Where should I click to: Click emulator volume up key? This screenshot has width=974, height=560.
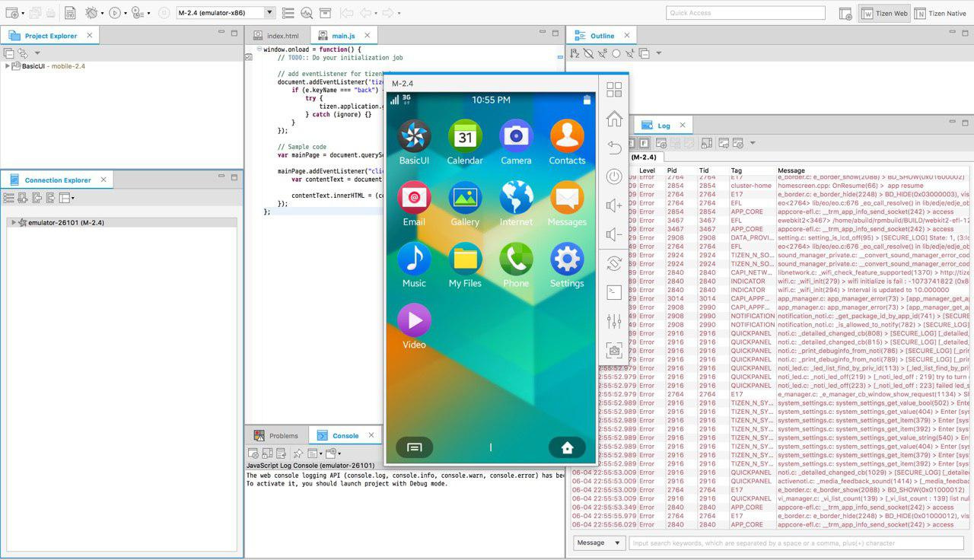(614, 205)
